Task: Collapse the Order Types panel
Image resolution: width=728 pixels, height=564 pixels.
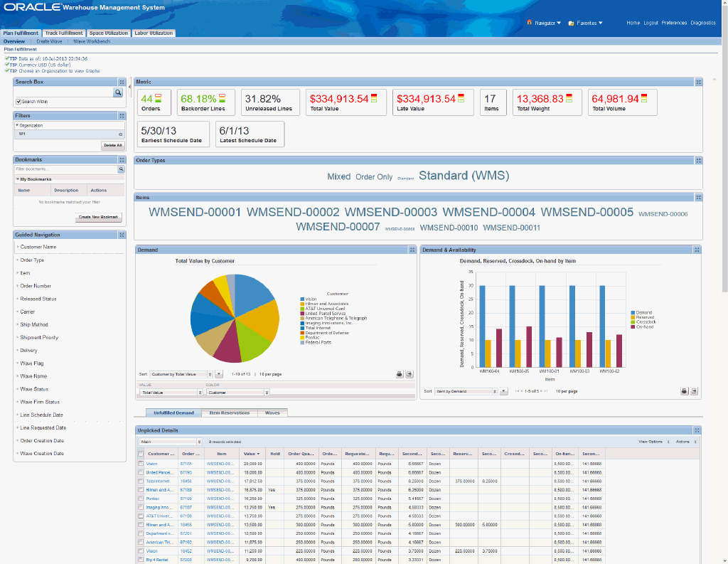Action: point(698,160)
